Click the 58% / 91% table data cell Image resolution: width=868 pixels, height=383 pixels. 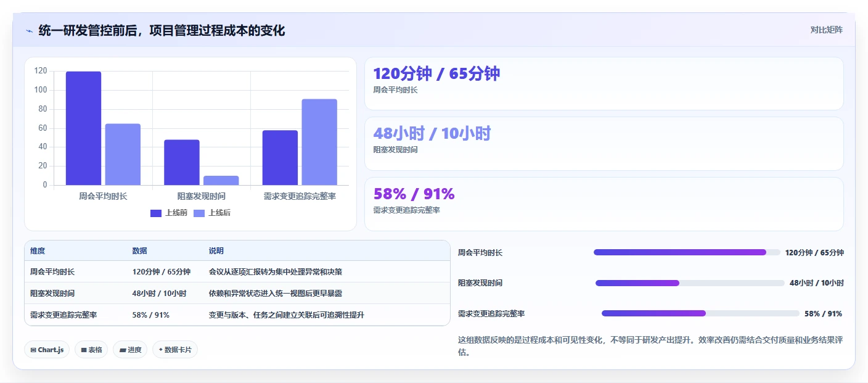click(x=151, y=315)
